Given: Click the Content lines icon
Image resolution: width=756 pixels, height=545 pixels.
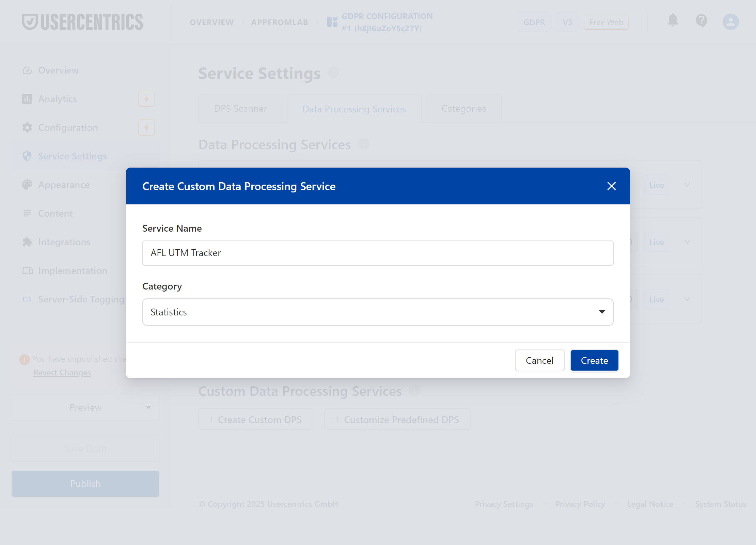Looking at the screenshot, I should (x=27, y=213).
